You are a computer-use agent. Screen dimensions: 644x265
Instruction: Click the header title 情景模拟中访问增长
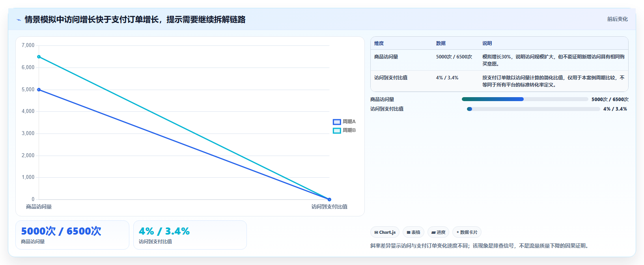pyautogui.click(x=135, y=19)
